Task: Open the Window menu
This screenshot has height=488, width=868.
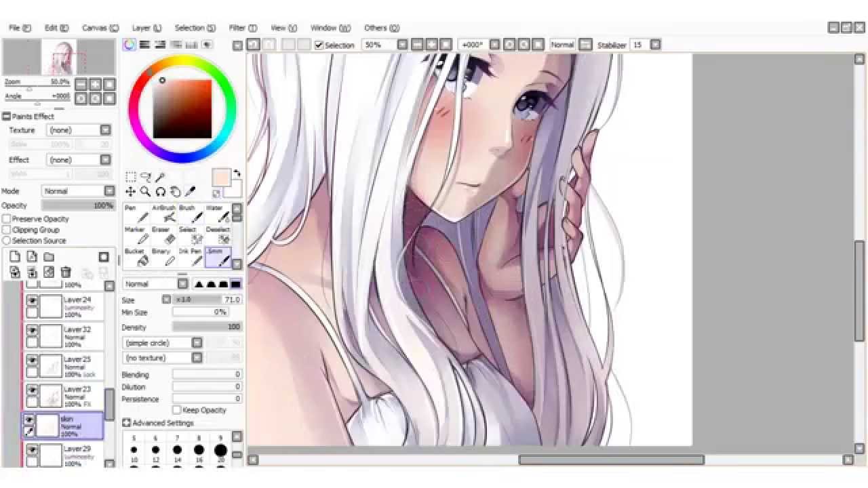Action: [x=330, y=28]
